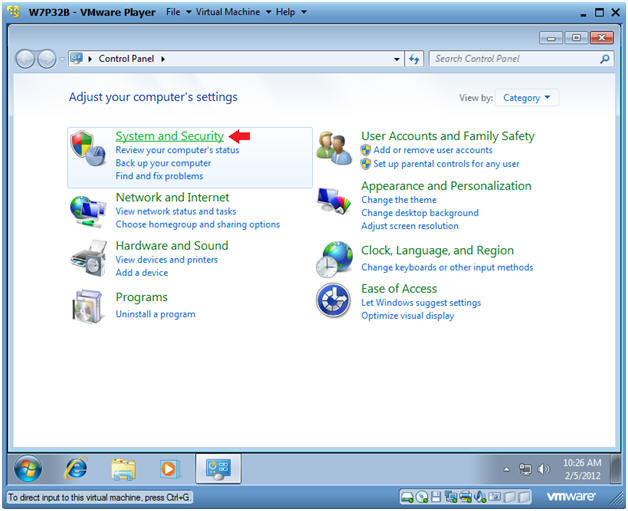The image size is (628, 511).
Task: Click Adjust screen resolution link
Action: [x=409, y=226]
